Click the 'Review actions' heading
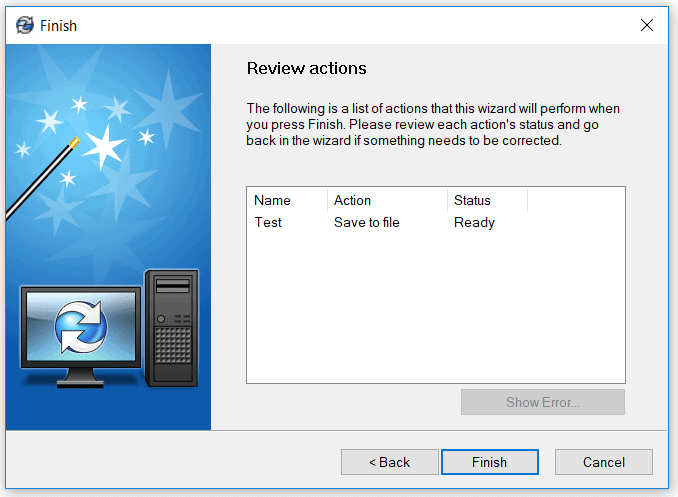The height and width of the screenshot is (497, 678). point(307,68)
